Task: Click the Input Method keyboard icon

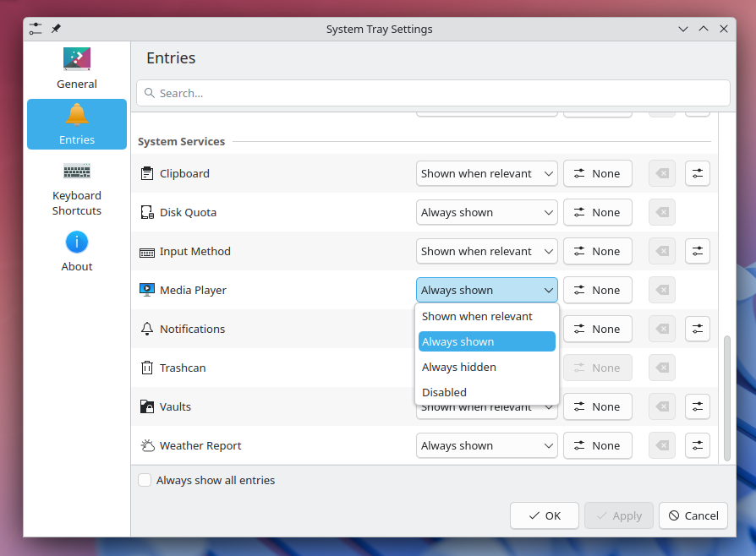Action: coord(147,252)
